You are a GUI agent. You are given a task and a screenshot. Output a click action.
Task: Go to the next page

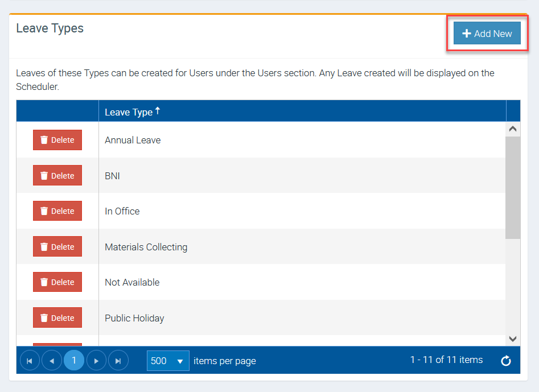96,361
